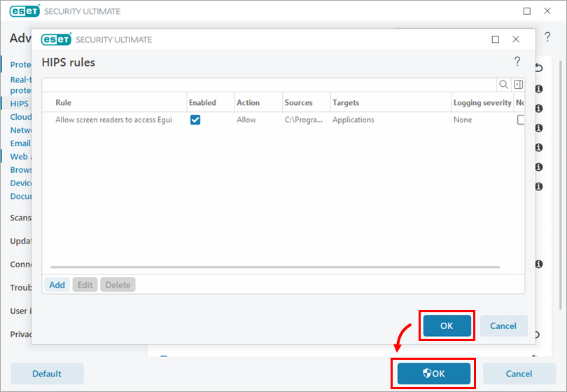Viewport: 567px width, 392px height.
Task: Click the first info icon below the undo arrow
Action: pos(539,89)
